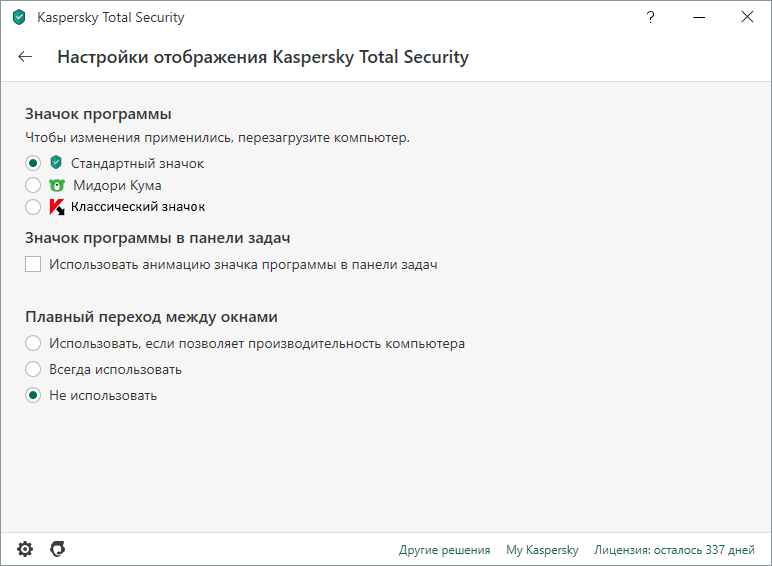
Task: Click the Midori Kuma bear icon
Action: pyautogui.click(x=57, y=185)
